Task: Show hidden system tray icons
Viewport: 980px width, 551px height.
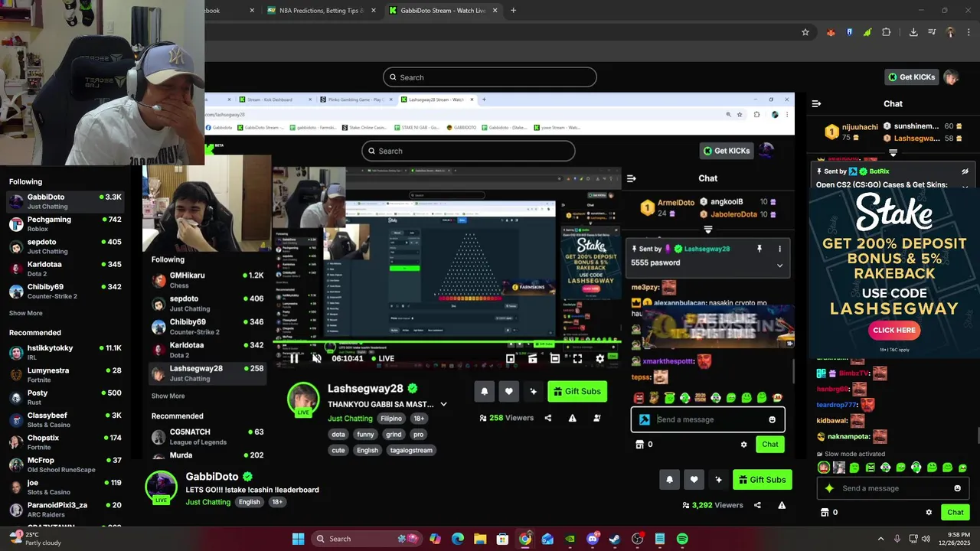Action: click(880, 539)
